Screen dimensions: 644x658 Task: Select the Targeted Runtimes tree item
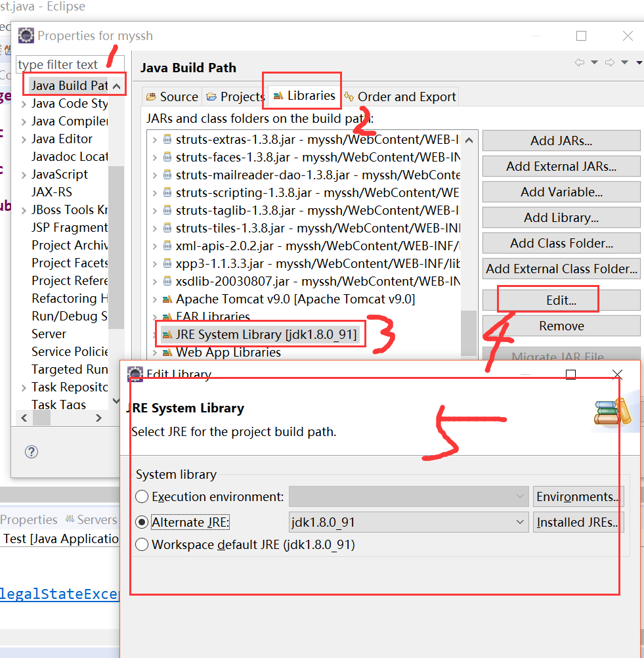(70, 369)
